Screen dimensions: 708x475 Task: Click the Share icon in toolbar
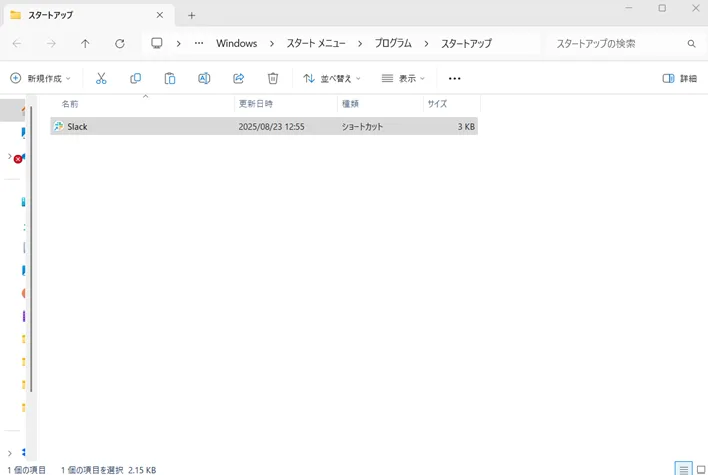click(x=239, y=78)
